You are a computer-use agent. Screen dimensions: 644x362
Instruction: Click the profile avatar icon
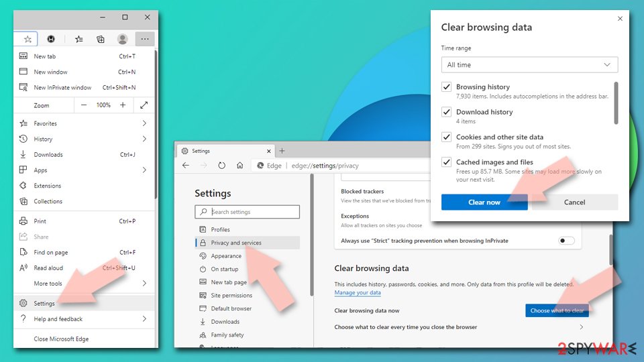[122, 39]
